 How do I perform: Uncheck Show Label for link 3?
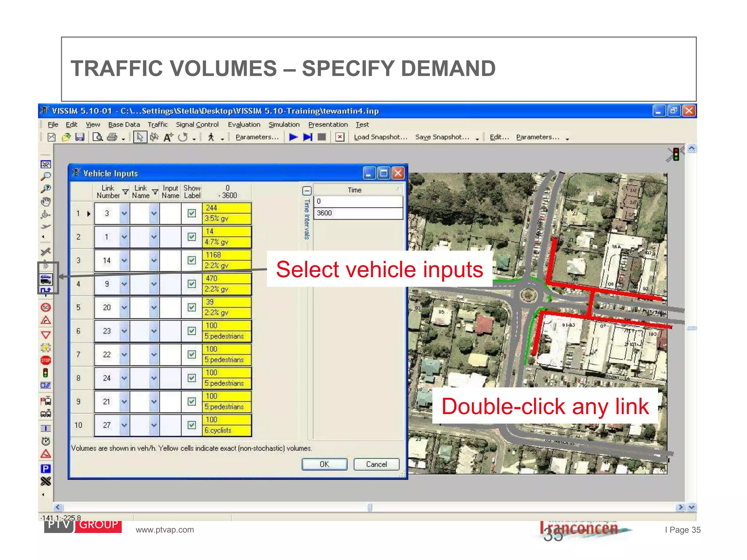191,213
